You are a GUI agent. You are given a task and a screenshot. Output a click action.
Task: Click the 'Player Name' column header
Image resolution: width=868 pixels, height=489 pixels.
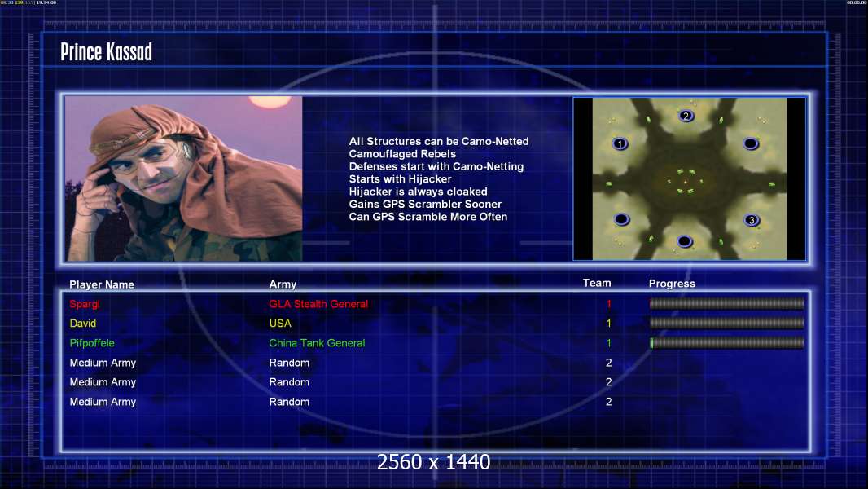tap(102, 284)
